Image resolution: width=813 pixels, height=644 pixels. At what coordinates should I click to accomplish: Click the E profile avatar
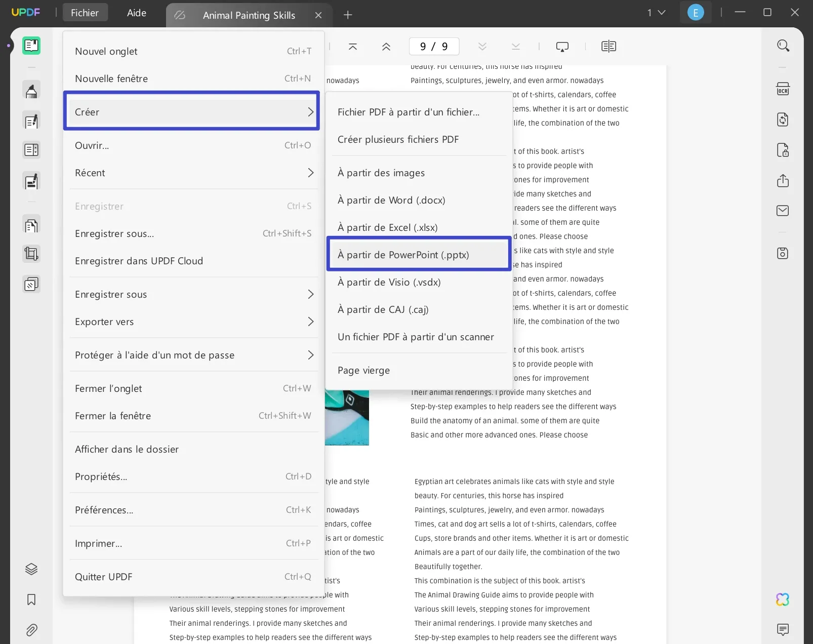coord(696,12)
